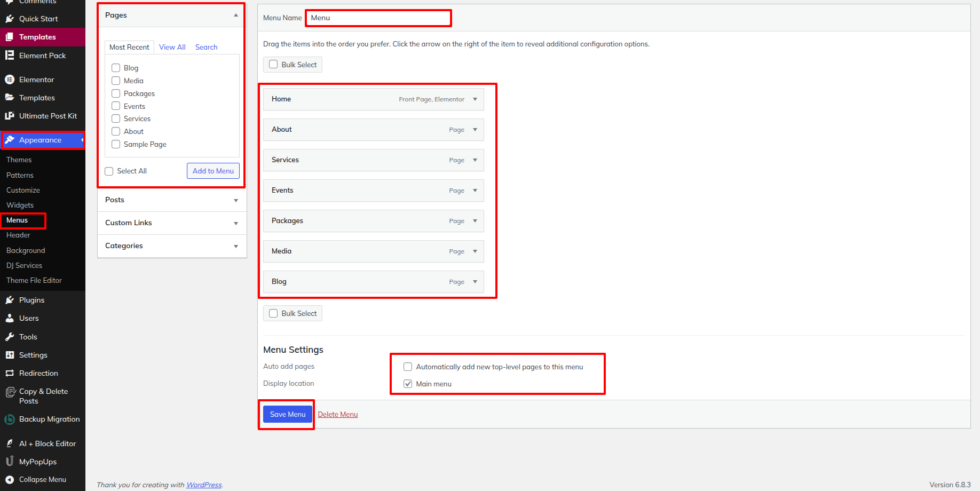Switch to the View All tab
The height and width of the screenshot is (491, 980).
click(x=172, y=47)
